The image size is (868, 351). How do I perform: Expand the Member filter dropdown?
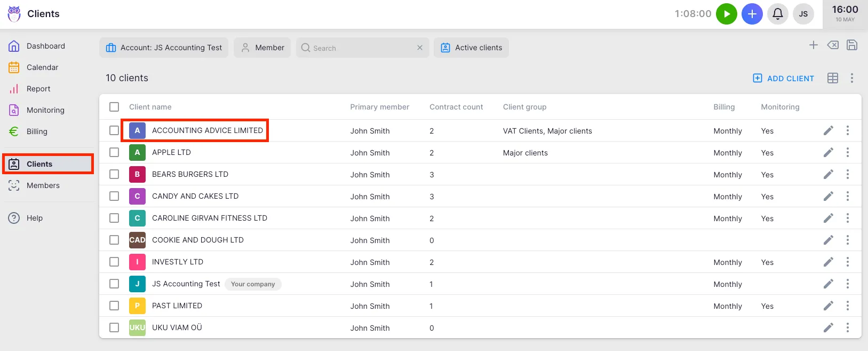click(262, 48)
